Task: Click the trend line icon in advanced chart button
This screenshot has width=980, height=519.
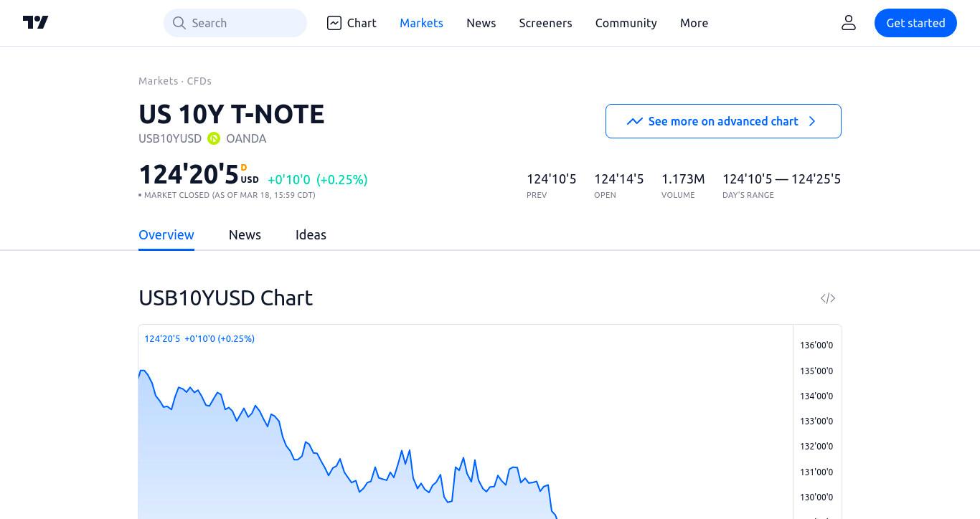Action: 634,121
